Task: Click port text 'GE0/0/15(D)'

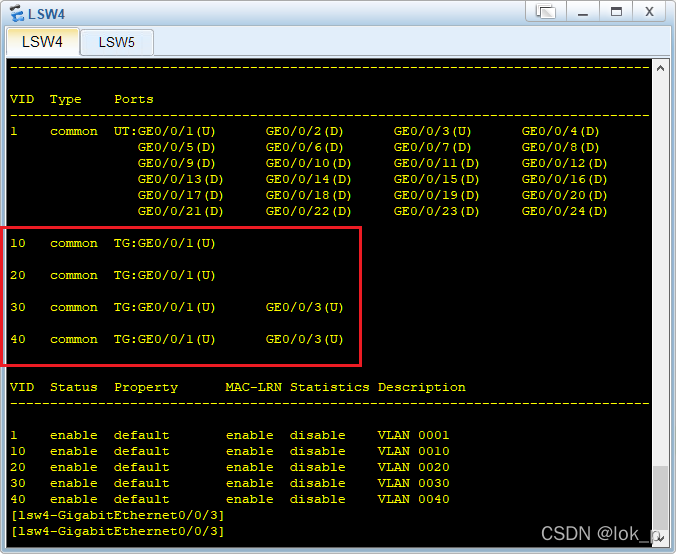Action: coord(436,179)
